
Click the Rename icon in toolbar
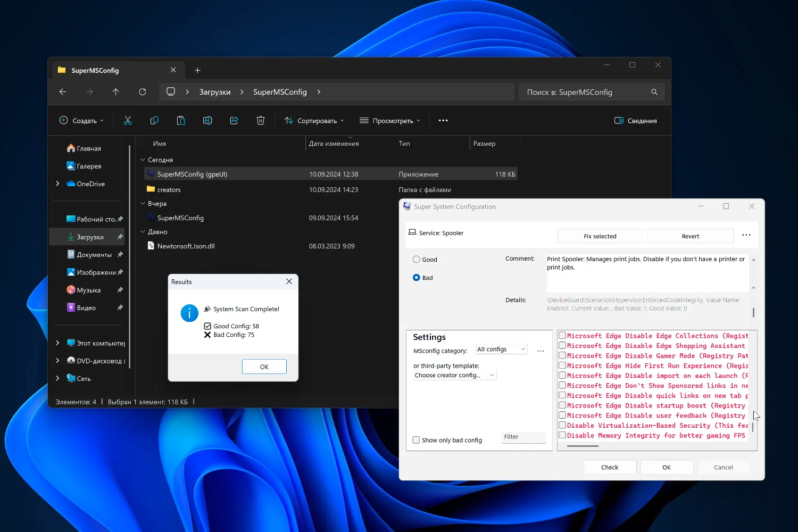pos(207,121)
